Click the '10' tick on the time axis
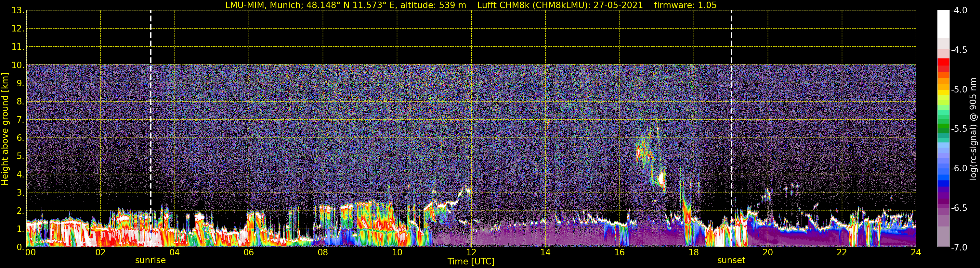980x268 pixels. click(397, 252)
